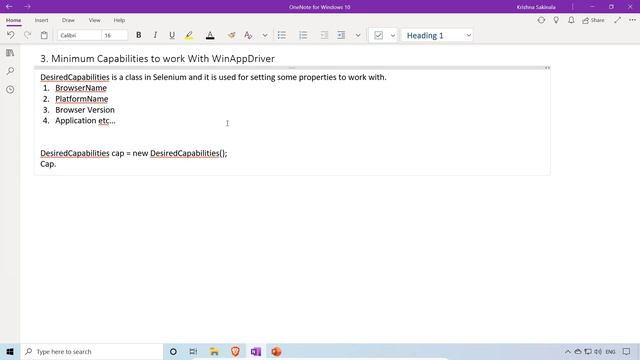Show notebooks navigation pane
640x360 pixels.
(x=10, y=53)
